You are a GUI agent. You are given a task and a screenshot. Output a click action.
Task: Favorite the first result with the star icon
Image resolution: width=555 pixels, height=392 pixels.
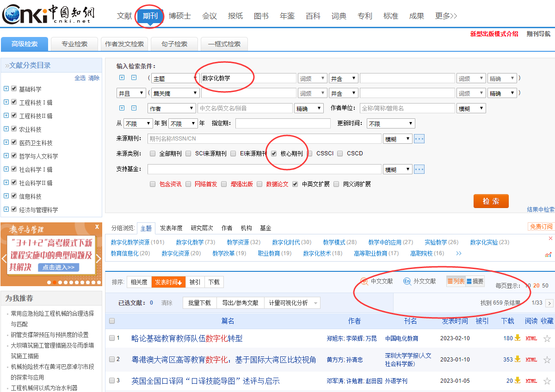[547, 338]
